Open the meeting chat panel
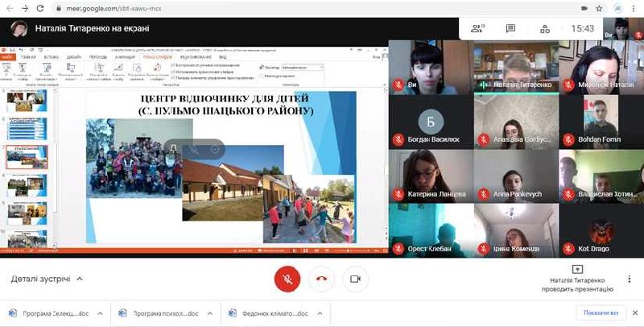Image resolution: width=644 pixels, height=327 pixels. [510, 28]
